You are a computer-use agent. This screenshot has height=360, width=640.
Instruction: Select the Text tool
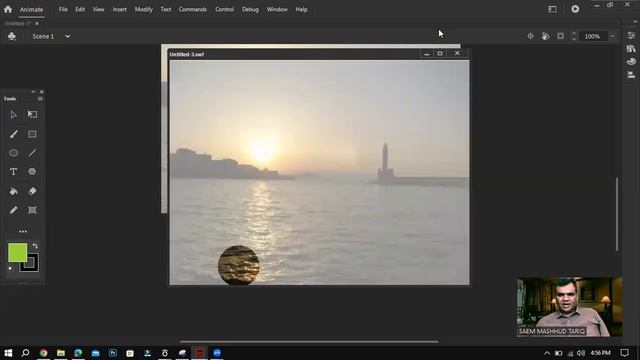click(x=13, y=172)
